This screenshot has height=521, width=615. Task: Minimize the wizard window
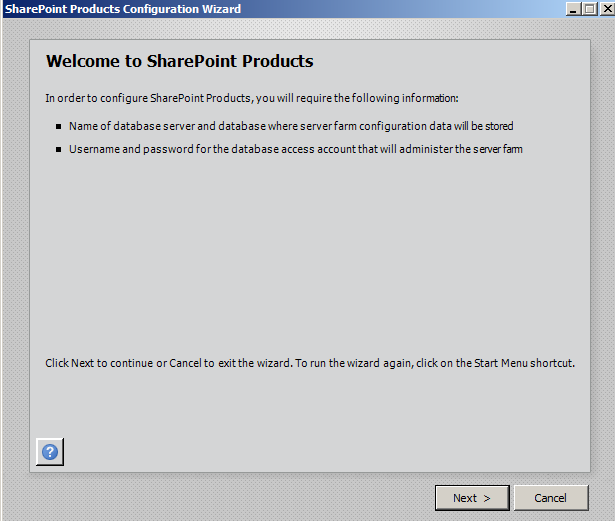[572, 9]
